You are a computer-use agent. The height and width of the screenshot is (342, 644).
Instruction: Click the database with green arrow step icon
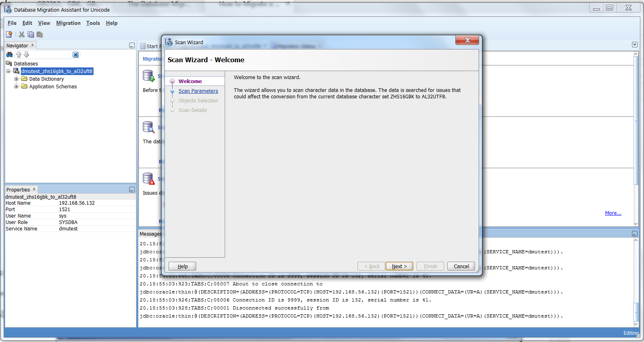tap(149, 76)
